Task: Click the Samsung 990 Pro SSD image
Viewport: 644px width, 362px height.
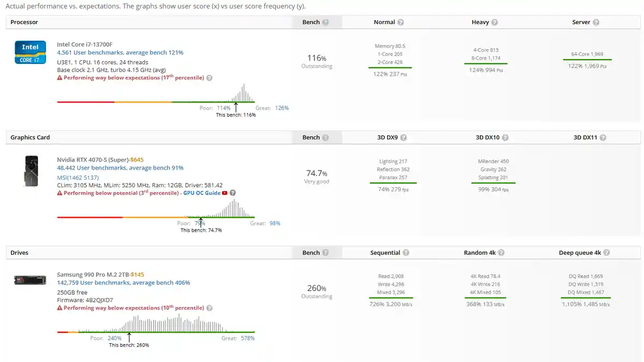Action: pos(31,280)
